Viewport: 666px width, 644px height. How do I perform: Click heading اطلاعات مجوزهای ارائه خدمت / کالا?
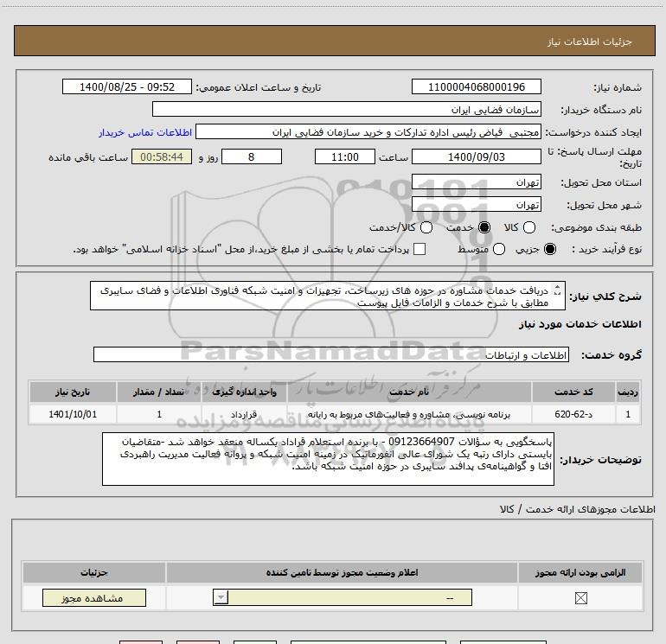pyautogui.click(x=577, y=509)
